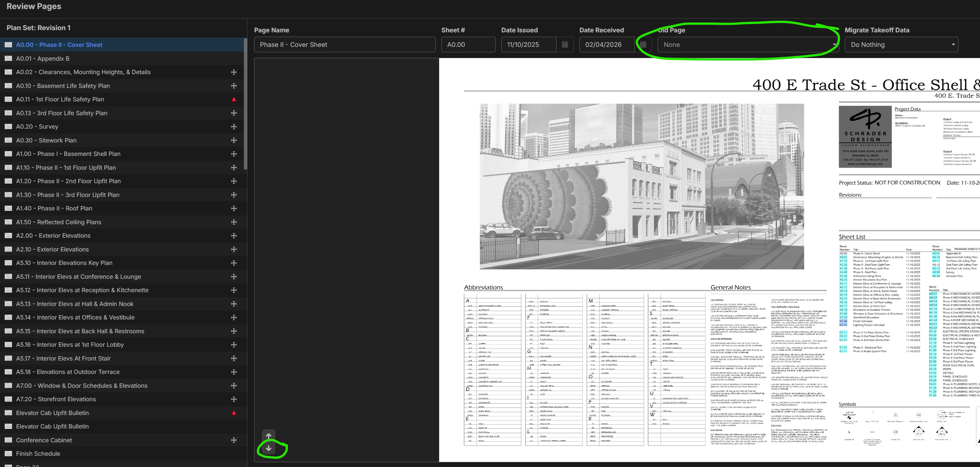Expand the Old Page dropdown
Screen dimensions: 980x467
[x=748, y=45]
